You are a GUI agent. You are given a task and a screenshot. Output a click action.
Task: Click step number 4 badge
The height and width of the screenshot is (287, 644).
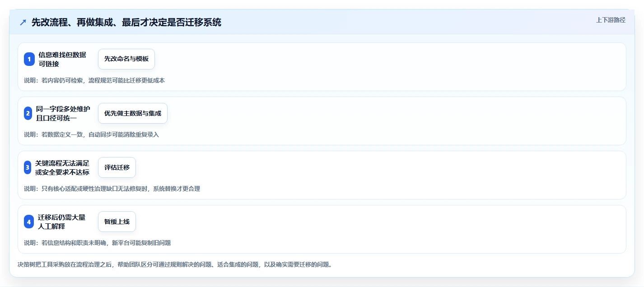[29, 222]
